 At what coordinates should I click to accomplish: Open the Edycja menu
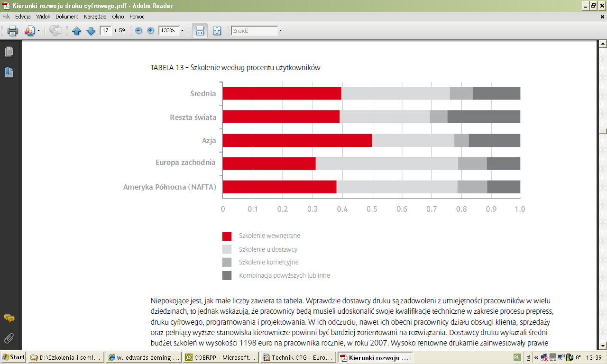coord(23,16)
